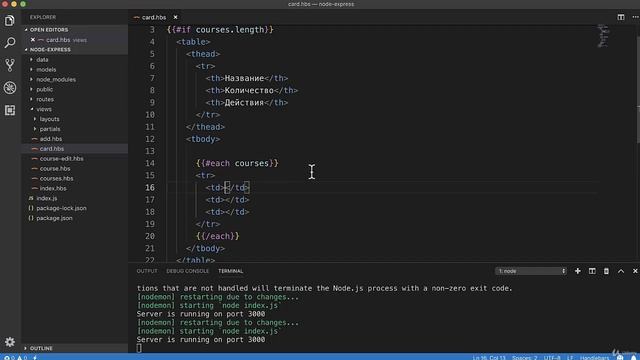Change indentation via Spaces: 2 status

(x=524, y=358)
